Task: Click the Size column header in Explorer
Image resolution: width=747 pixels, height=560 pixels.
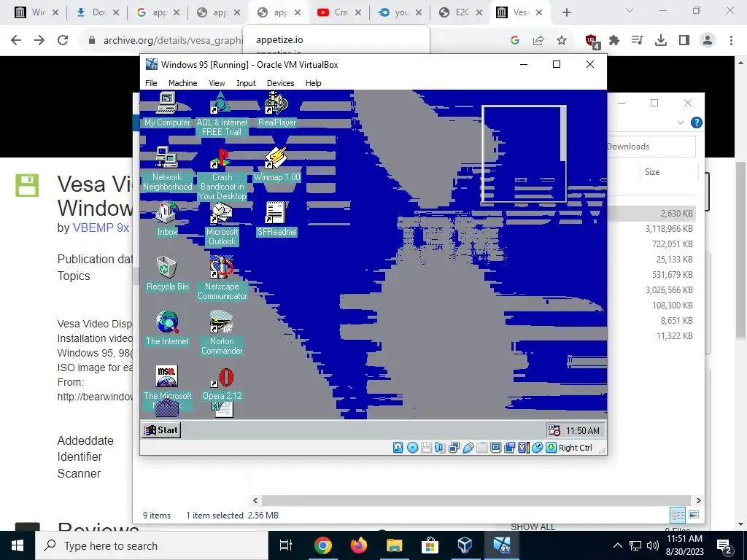Action: [652, 172]
